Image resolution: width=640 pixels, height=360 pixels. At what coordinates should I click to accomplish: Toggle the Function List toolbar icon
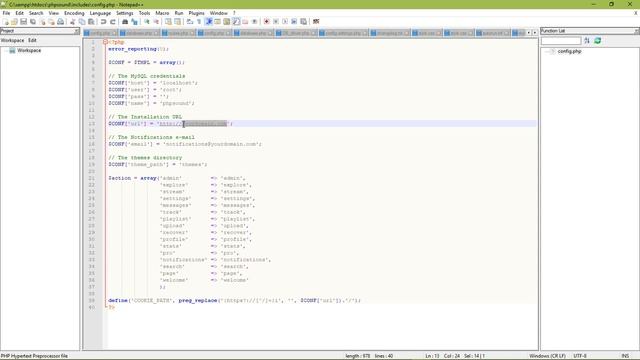[236, 22]
